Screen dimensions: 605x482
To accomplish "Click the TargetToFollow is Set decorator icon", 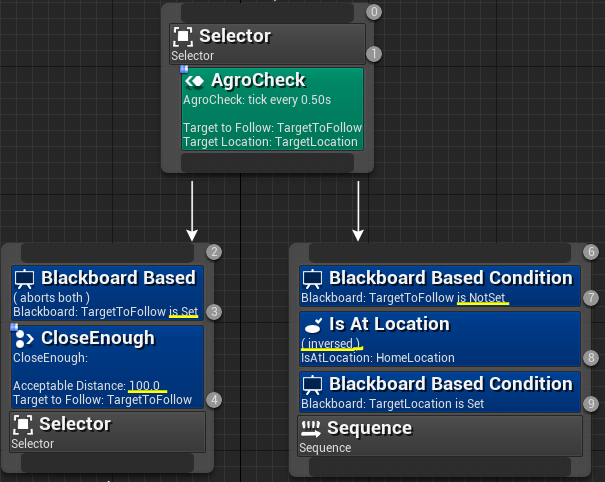I will click(x=24, y=279).
